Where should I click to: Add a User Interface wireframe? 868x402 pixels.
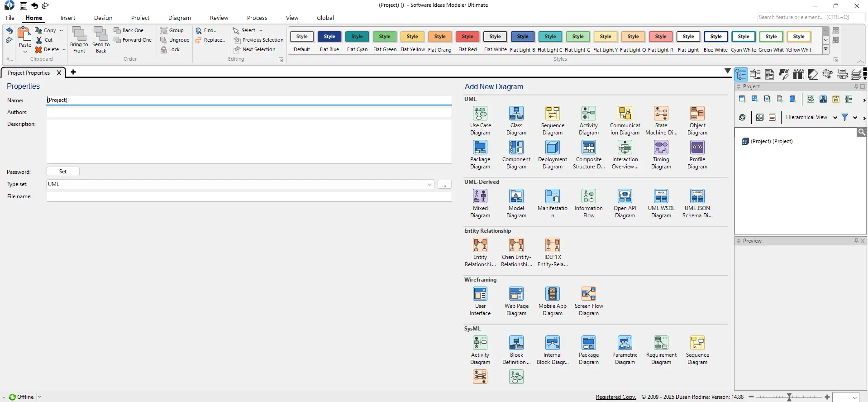point(480,301)
